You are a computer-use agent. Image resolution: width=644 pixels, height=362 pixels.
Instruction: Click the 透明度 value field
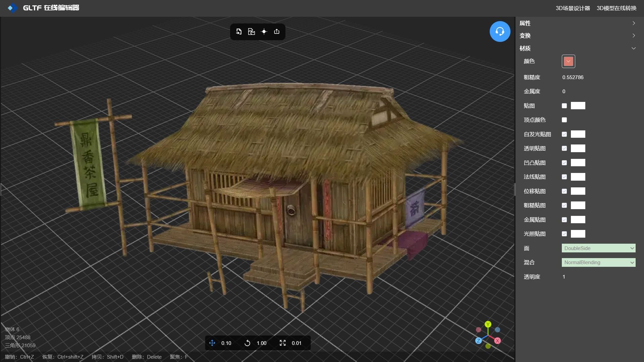(x=564, y=277)
